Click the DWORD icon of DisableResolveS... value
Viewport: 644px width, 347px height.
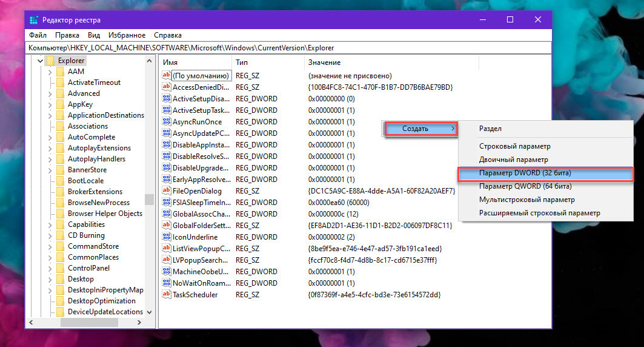click(x=167, y=156)
